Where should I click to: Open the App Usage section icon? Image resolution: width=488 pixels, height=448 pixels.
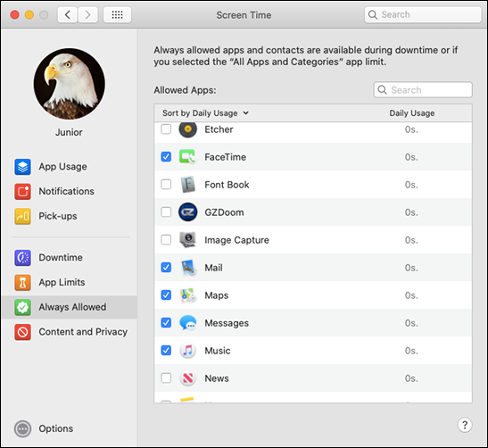[x=22, y=167]
